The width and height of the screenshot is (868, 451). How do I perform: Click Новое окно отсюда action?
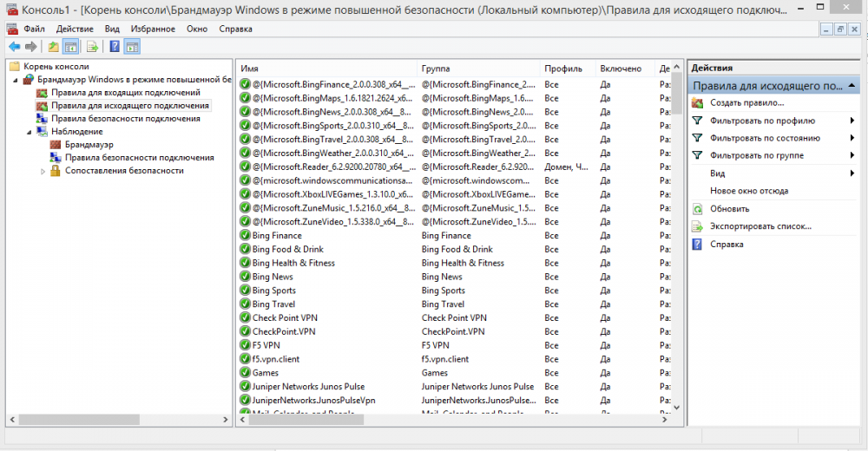click(749, 191)
